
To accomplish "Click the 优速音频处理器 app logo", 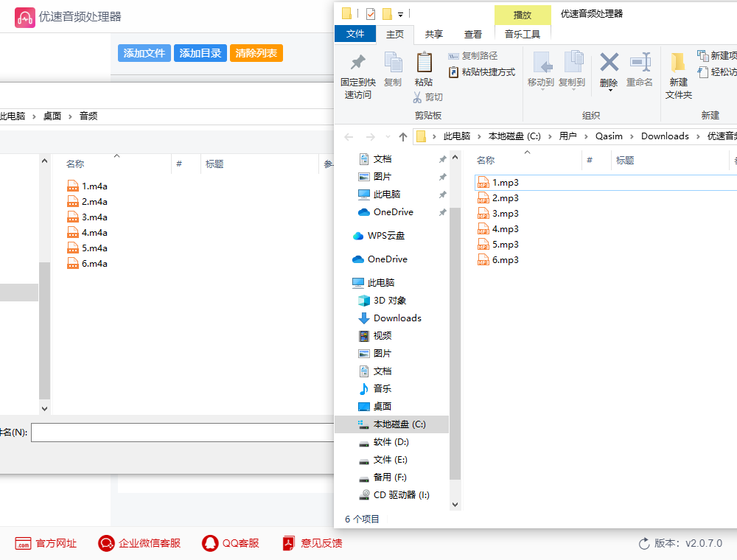I will 24,18.
